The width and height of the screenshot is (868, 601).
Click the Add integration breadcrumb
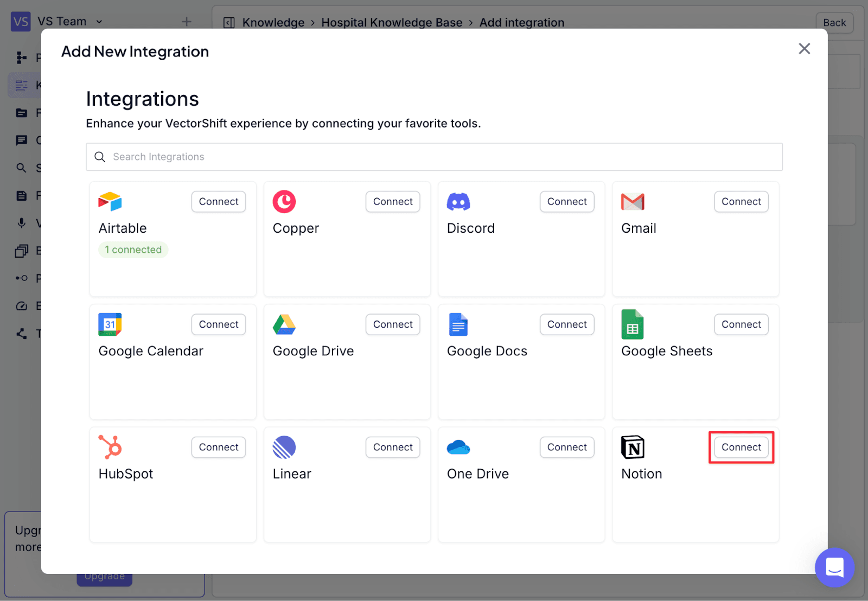coord(522,23)
